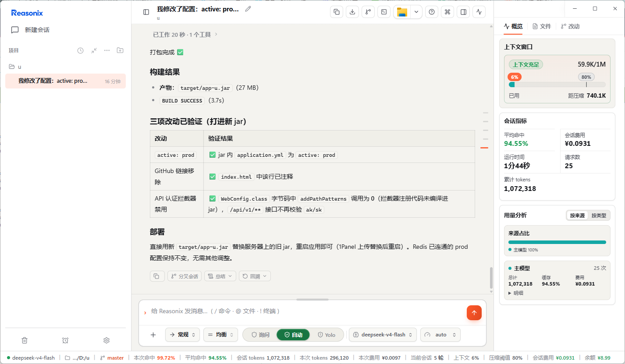Open settings gear in sidebar footer
Screen dimensions: 625x364
106,340
